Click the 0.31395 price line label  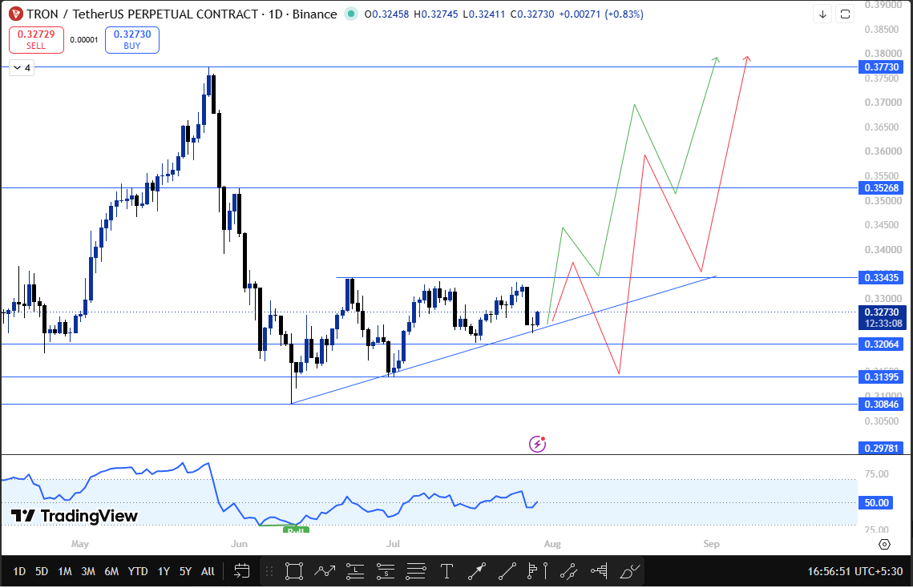pos(882,377)
